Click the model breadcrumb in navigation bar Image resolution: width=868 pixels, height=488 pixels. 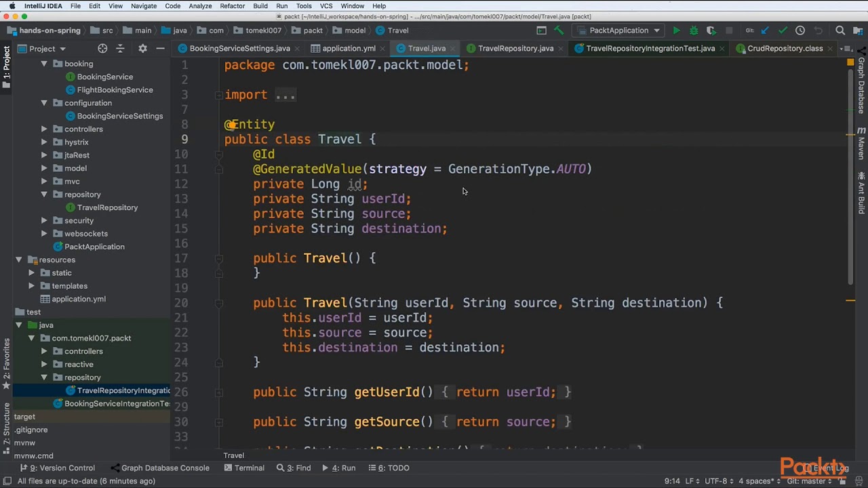click(355, 30)
